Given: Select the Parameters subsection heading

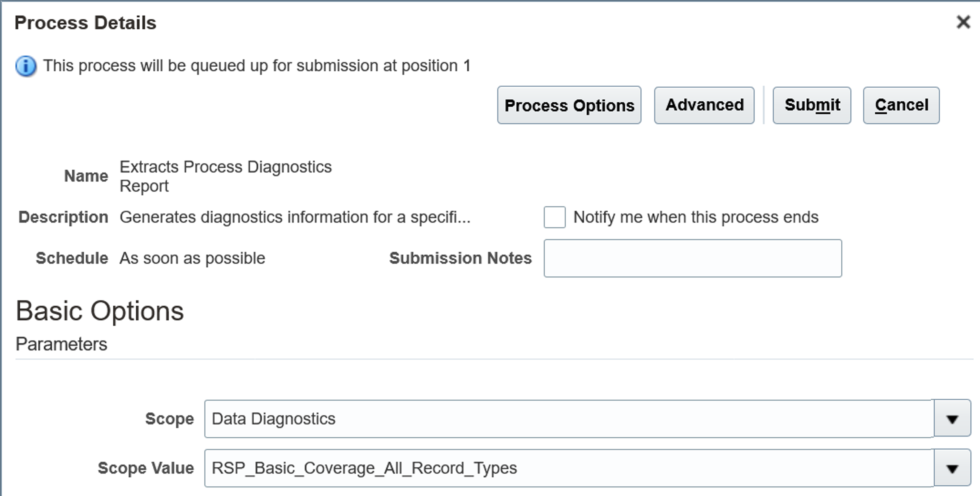Looking at the screenshot, I should pyautogui.click(x=61, y=344).
